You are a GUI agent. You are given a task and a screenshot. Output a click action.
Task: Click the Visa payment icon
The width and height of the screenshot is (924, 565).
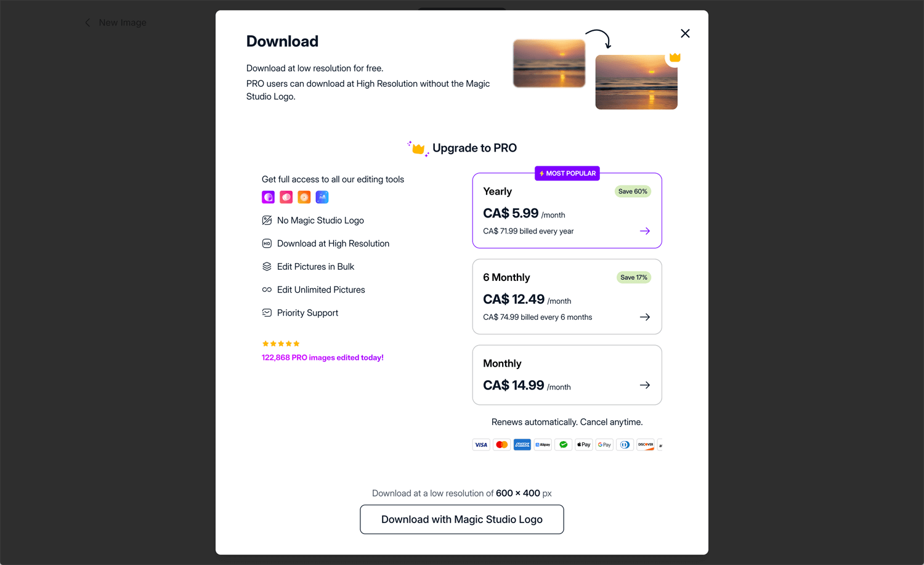tap(481, 445)
